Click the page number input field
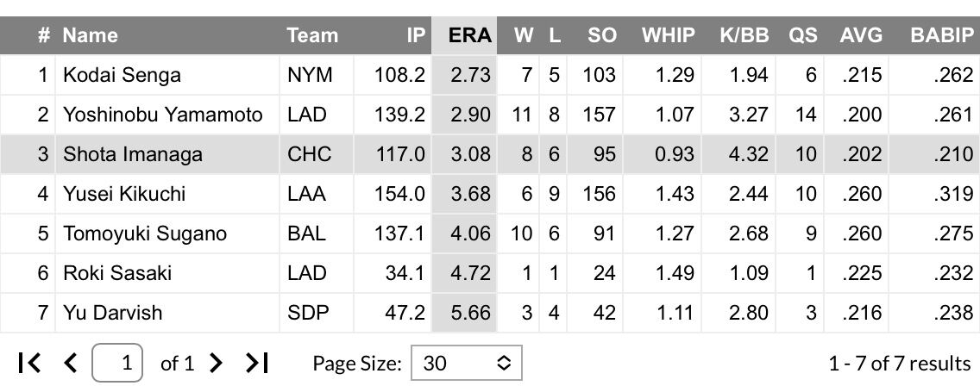This screenshot has height=386, width=980. (117, 362)
